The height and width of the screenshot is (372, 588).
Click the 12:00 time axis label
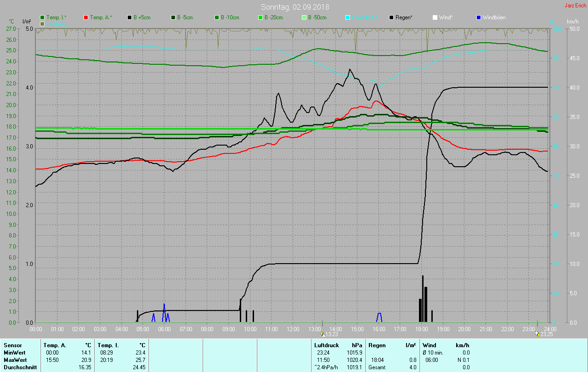tap(293, 329)
